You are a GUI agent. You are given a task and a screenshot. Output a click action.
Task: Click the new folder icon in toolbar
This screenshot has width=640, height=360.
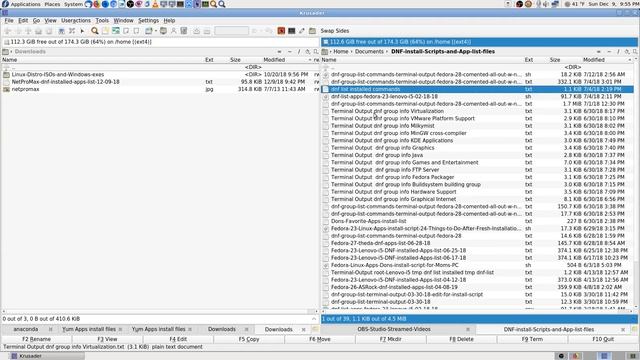(149, 31)
